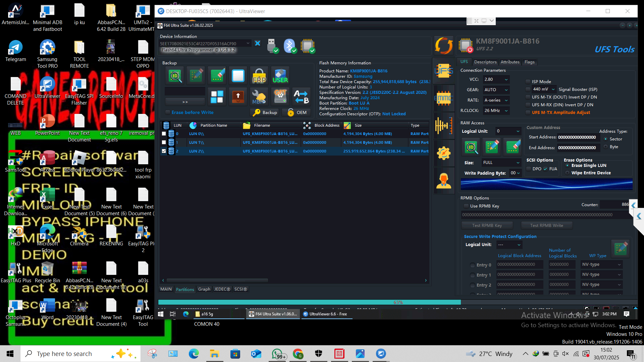
Task: Check the LUN 0 row checkbox
Action: click(x=164, y=134)
